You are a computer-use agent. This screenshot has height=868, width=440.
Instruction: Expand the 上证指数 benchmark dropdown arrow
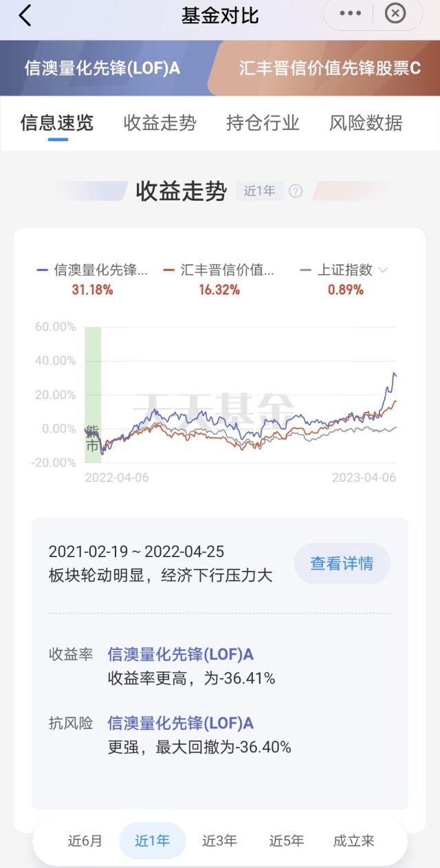pyautogui.click(x=383, y=270)
